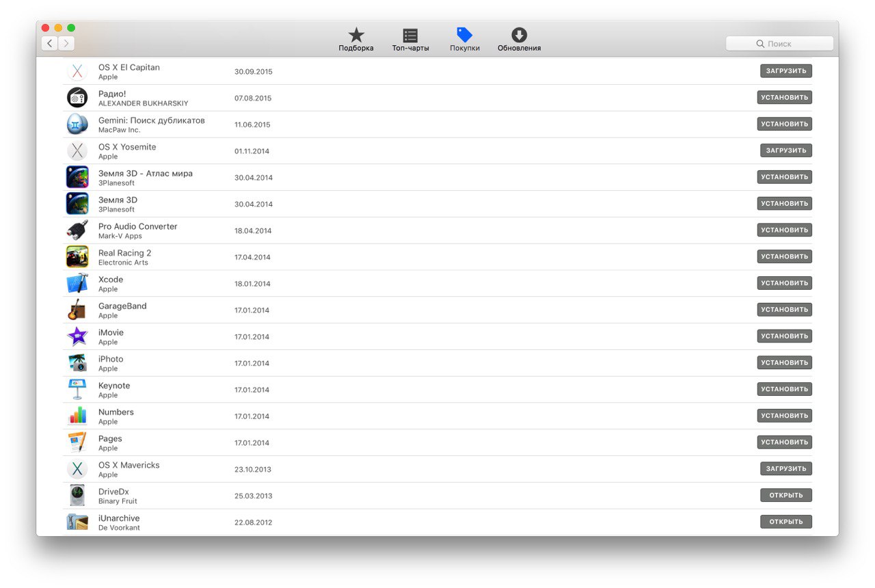
Task: Download OS X El Capitan with Загрузить
Action: 786,70
